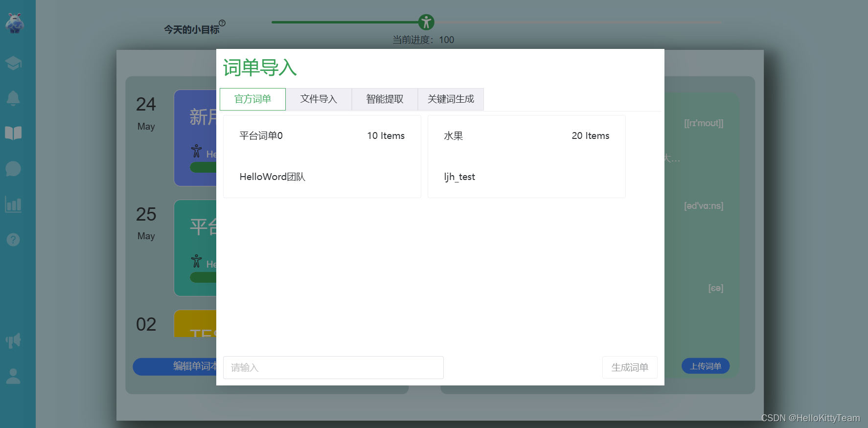Open the teal wordbook card dated 25 May
The width and height of the screenshot is (868, 428).
click(x=195, y=248)
